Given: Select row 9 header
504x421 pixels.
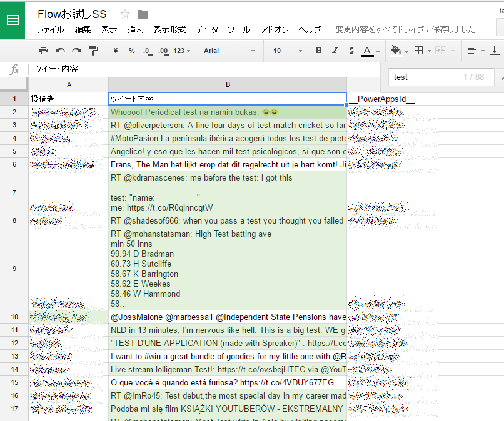Looking at the screenshot, I should tap(14, 269).
